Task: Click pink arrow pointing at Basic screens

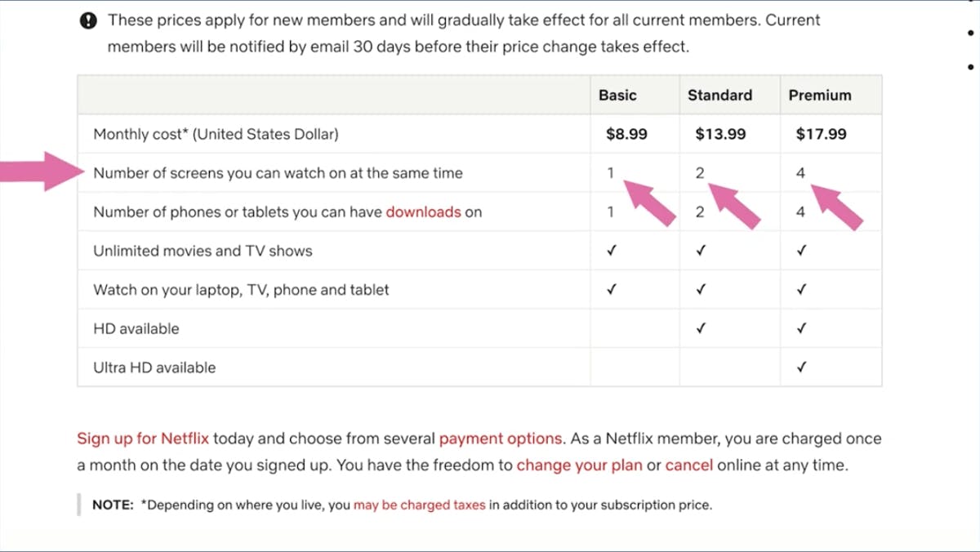Action: 650,202
